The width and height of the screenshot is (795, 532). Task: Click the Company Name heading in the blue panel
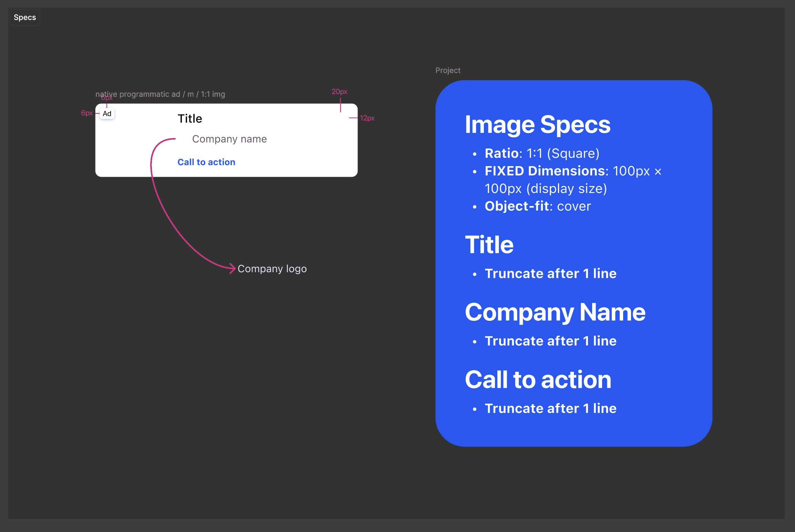(555, 312)
